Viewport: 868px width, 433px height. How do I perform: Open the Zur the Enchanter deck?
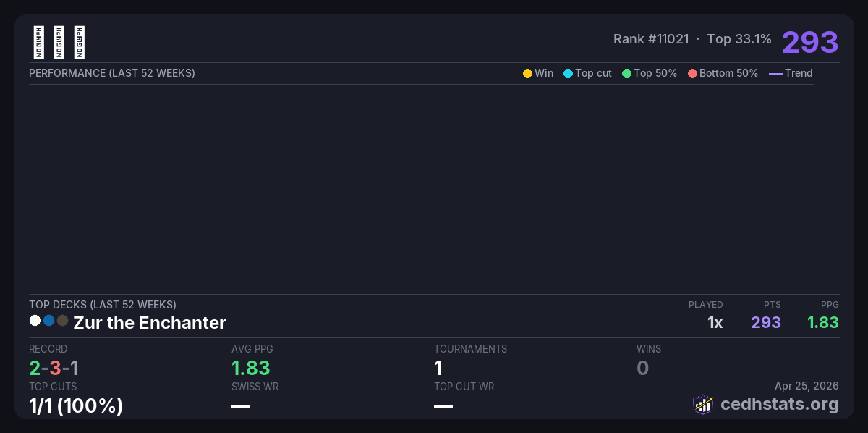coord(150,323)
